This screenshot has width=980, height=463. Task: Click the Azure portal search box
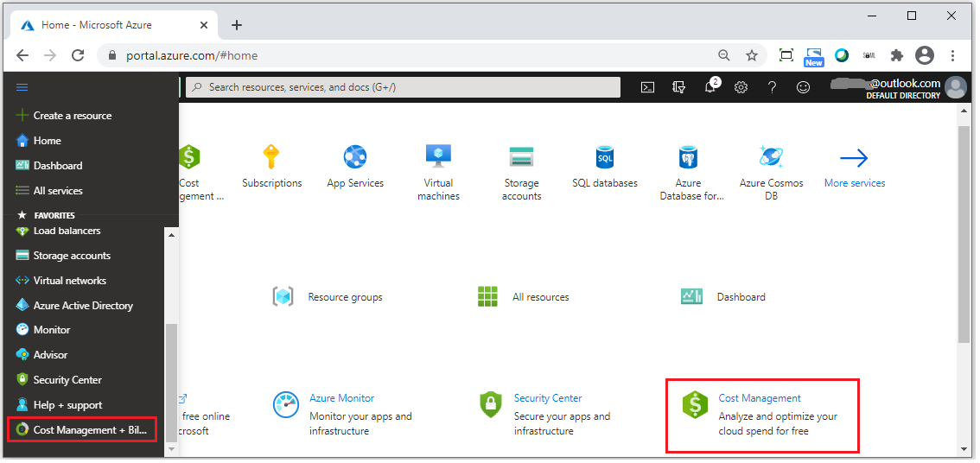click(403, 87)
